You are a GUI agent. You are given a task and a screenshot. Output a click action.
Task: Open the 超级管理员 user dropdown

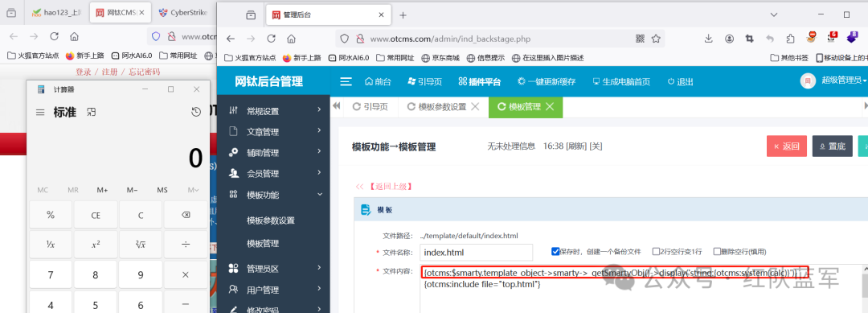click(844, 81)
